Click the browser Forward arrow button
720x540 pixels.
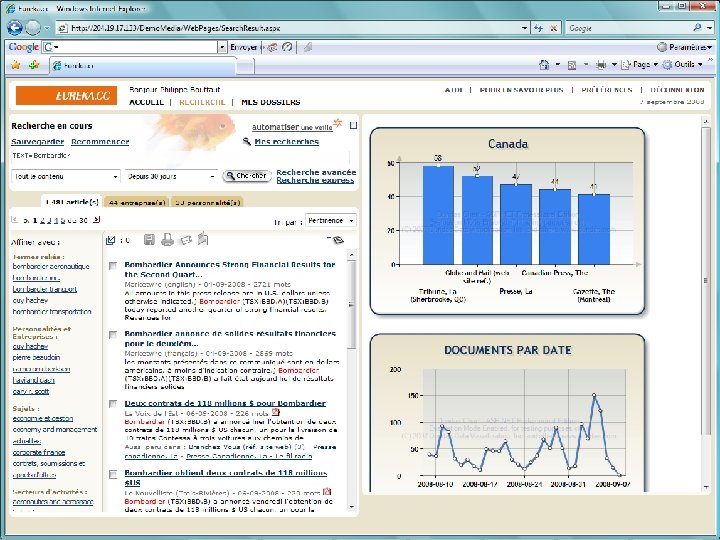(x=33, y=28)
